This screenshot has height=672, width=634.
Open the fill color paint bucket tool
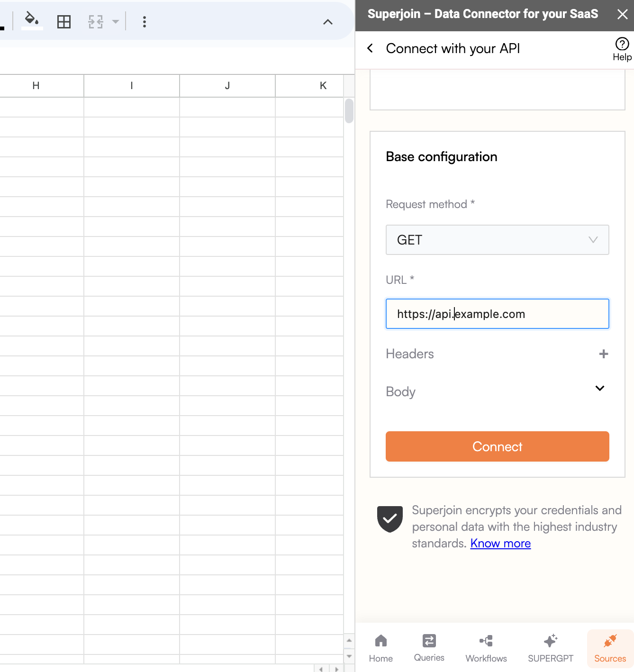[x=32, y=20]
